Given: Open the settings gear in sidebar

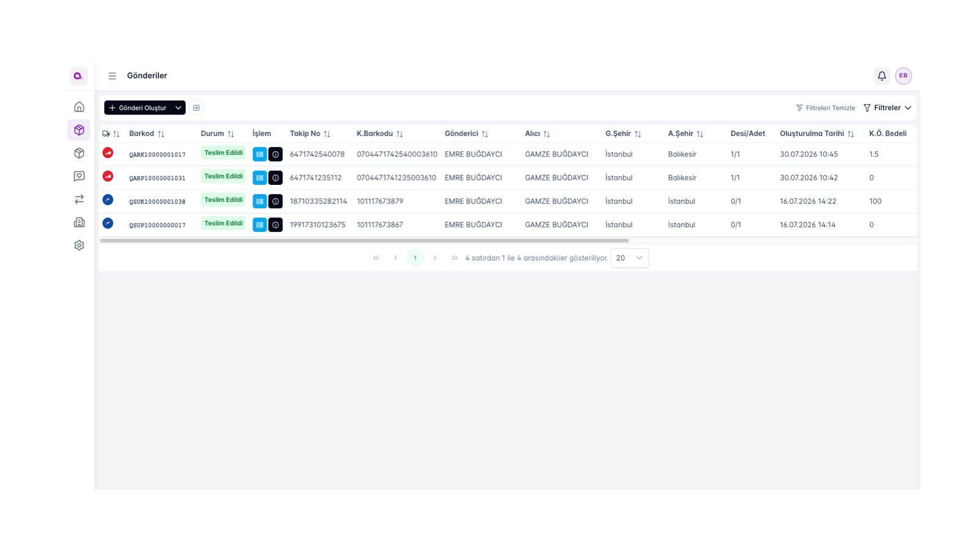Looking at the screenshot, I should (x=79, y=246).
